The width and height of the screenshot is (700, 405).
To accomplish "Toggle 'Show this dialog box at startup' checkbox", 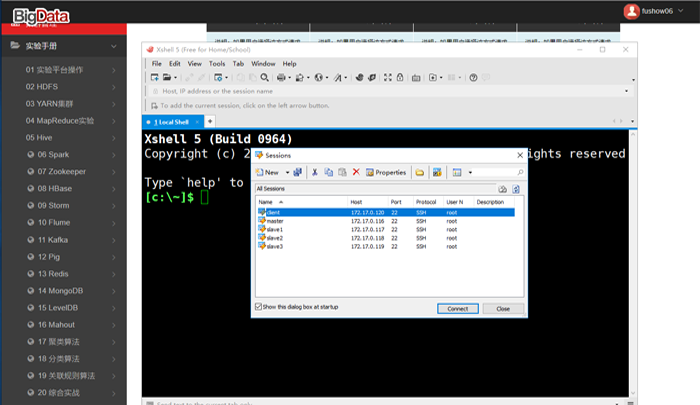I will [x=261, y=307].
